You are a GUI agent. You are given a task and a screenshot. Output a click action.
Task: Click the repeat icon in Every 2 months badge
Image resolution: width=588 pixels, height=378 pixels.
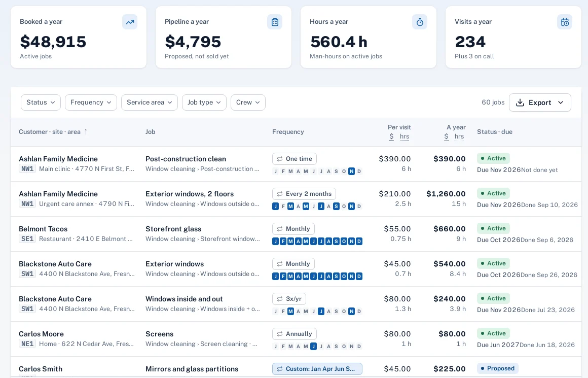[280, 194]
